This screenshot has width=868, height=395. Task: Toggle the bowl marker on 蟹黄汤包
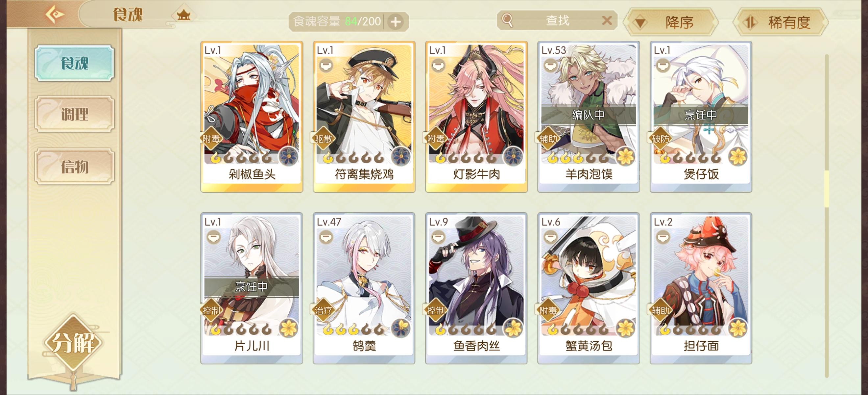[551, 237]
